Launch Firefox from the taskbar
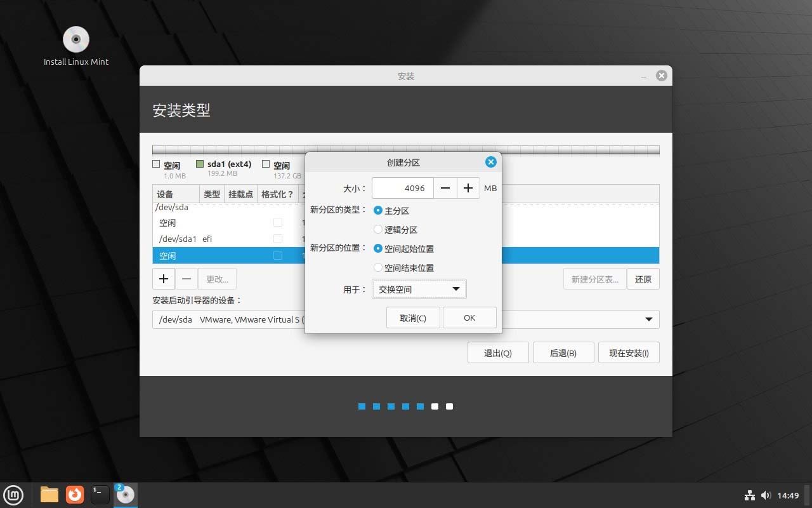Screen dimensions: 812x508 (x=74, y=495)
